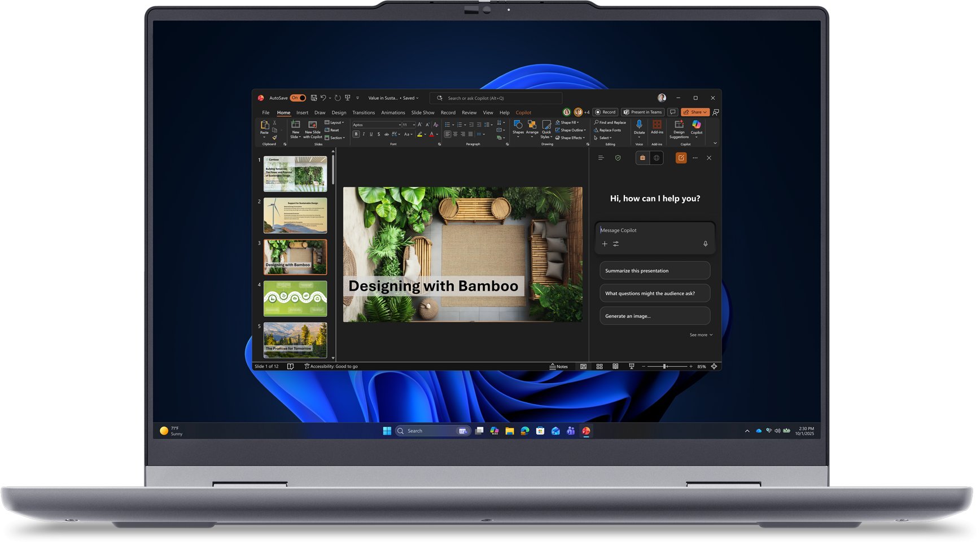Click the Redo icon
980x544 pixels.
338,98
